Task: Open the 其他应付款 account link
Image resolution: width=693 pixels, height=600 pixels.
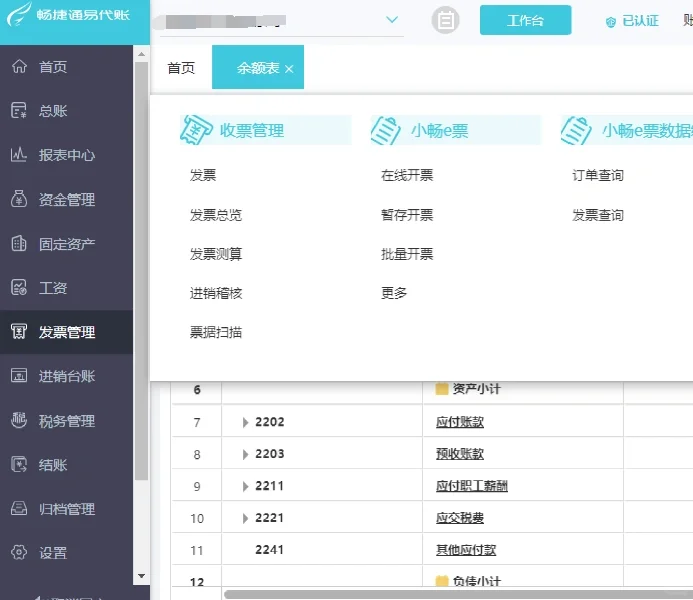Action: point(466,550)
